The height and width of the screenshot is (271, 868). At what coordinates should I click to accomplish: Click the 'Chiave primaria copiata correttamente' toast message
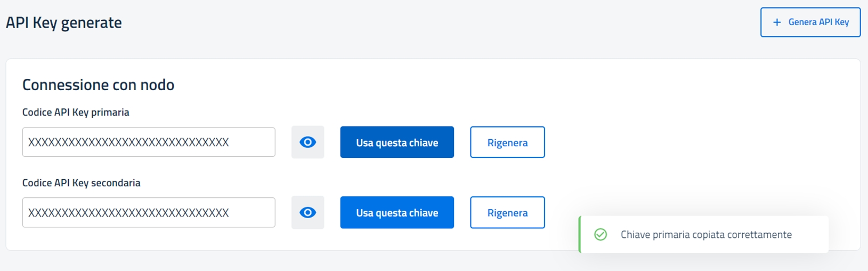(706, 235)
